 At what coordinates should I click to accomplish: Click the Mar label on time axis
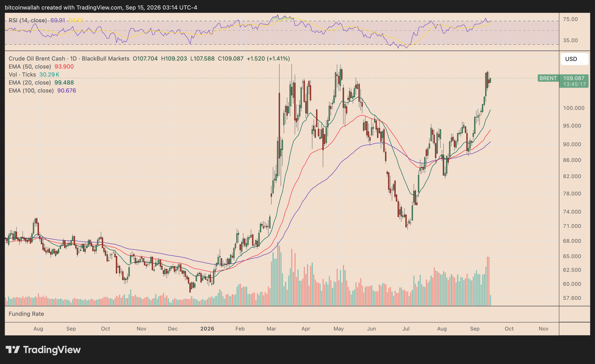coord(271,329)
